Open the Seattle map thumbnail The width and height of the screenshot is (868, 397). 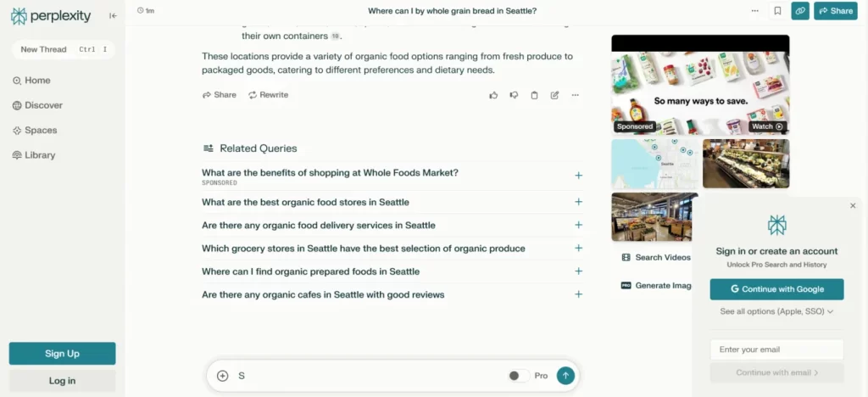[655, 164]
